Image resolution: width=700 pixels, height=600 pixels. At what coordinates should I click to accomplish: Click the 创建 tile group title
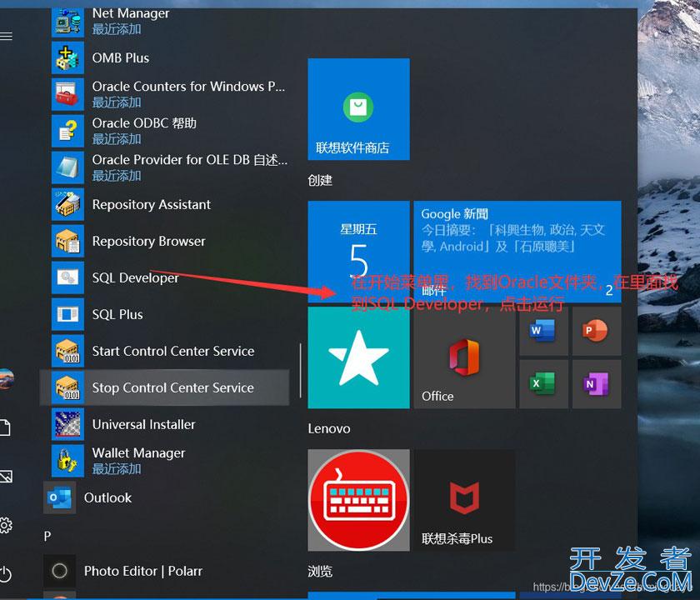click(x=320, y=180)
